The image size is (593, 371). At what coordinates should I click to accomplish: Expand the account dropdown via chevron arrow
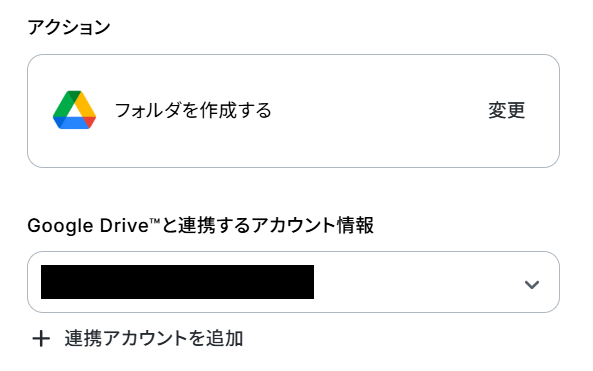(x=532, y=284)
